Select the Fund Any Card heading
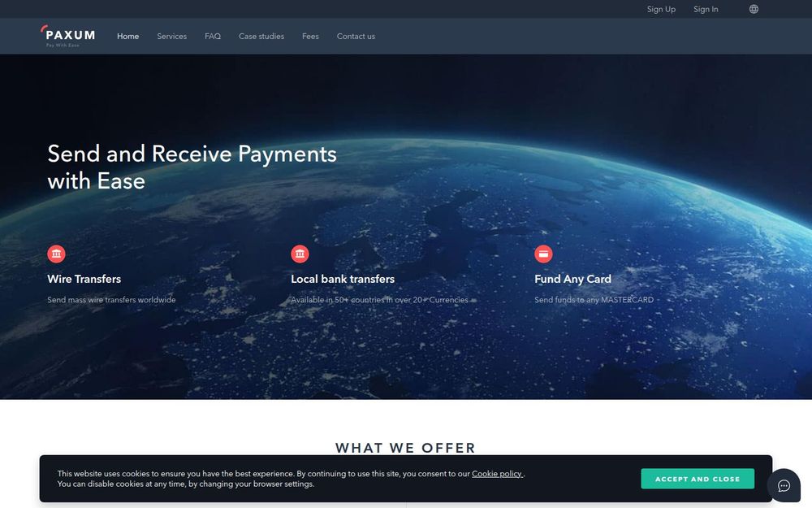Viewport: 812px width, 508px height. [572, 279]
